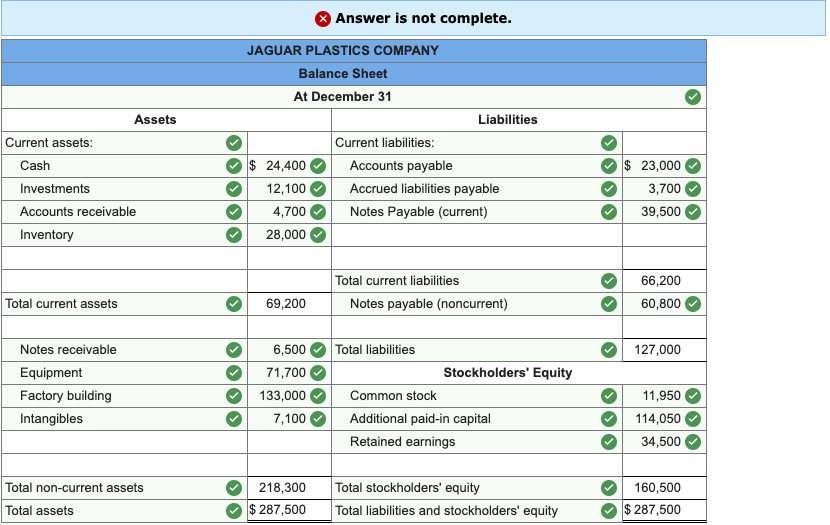Screen dimensions: 830x525
Task: Click the Total assets amount $287,500
Action: click(277, 510)
